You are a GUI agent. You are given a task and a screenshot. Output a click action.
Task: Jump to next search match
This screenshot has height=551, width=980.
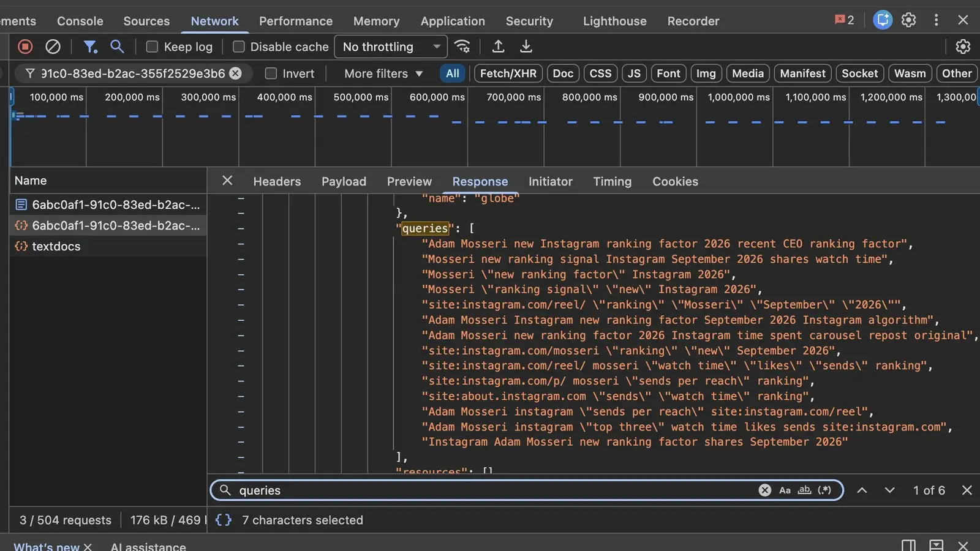pyautogui.click(x=890, y=490)
